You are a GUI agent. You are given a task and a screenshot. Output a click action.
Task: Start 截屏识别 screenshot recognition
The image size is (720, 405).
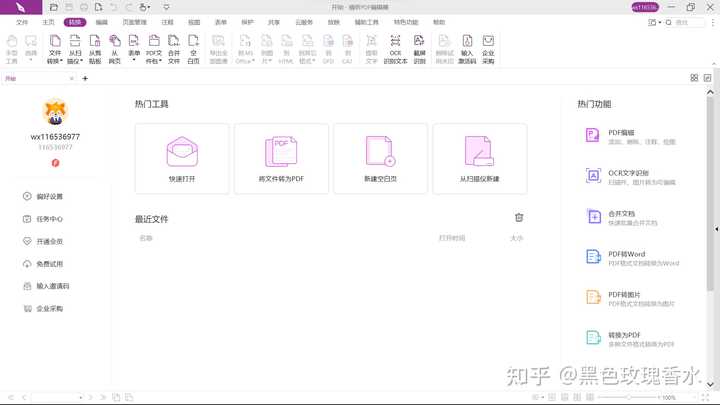419,49
